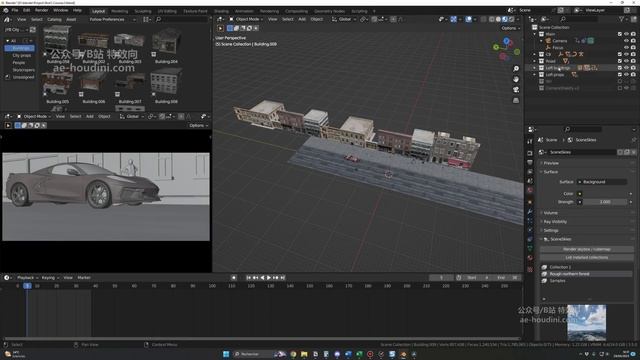Open the Render properties tab

(x=530, y=153)
